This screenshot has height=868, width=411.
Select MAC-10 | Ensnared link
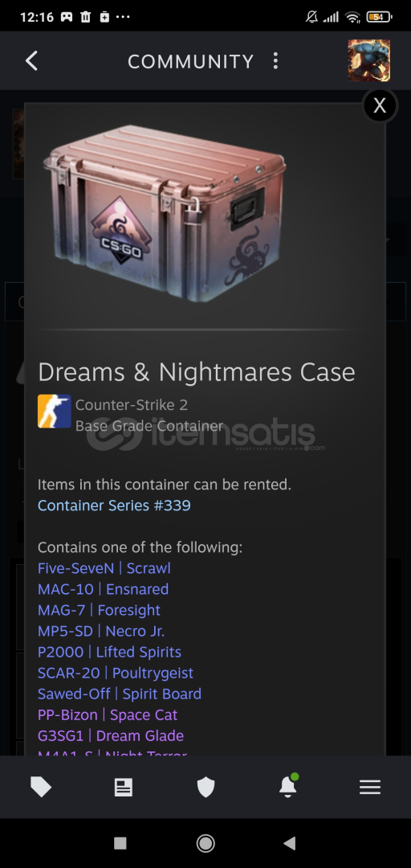103,589
